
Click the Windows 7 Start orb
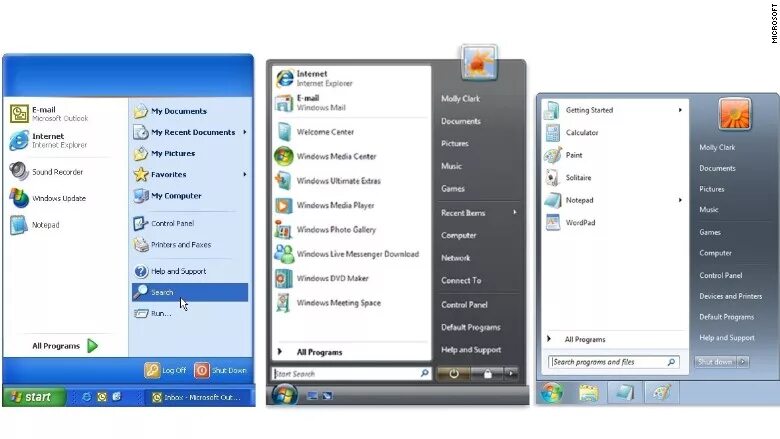pyautogui.click(x=552, y=393)
